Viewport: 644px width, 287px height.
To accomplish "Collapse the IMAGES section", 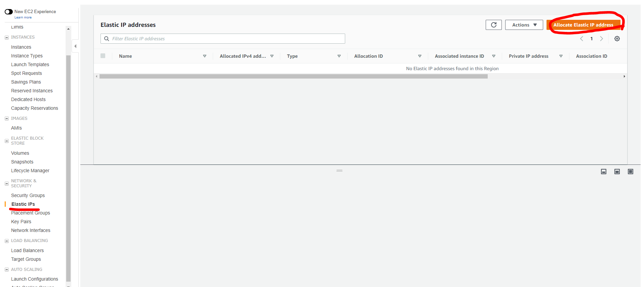I will coord(6,118).
